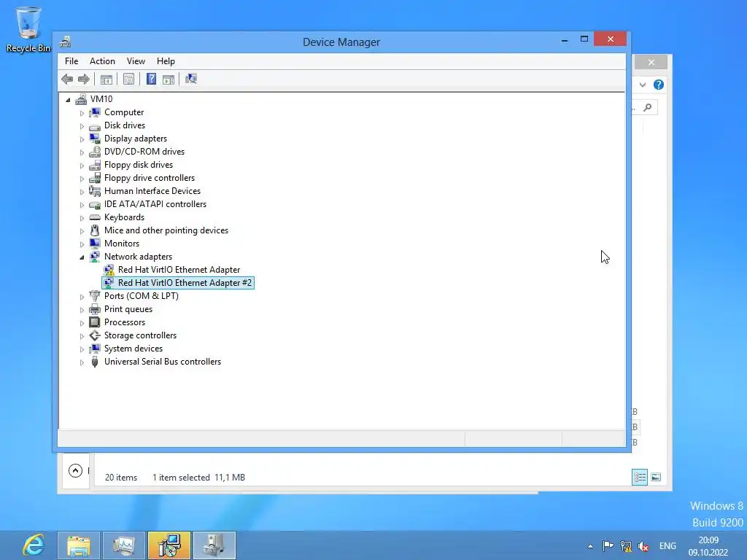
Task: Click the blue Help toolbar icon
Action: tap(151, 79)
